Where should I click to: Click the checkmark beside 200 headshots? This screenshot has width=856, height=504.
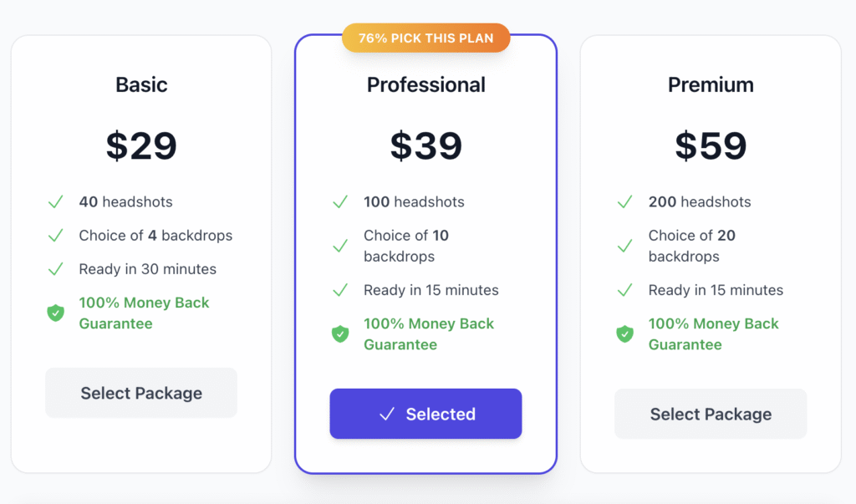pyautogui.click(x=624, y=201)
